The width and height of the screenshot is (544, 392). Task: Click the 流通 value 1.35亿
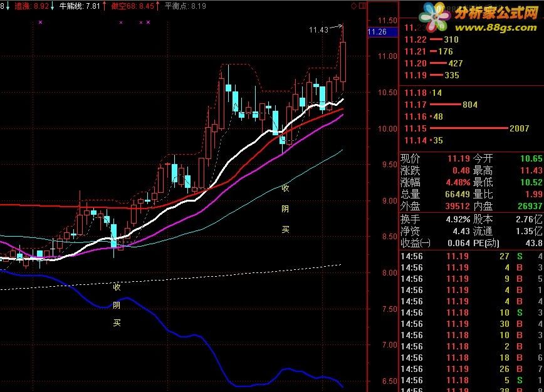click(x=529, y=232)
